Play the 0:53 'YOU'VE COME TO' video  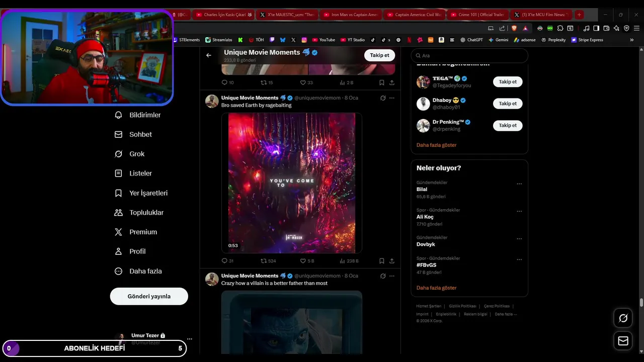tap(292, 183)
